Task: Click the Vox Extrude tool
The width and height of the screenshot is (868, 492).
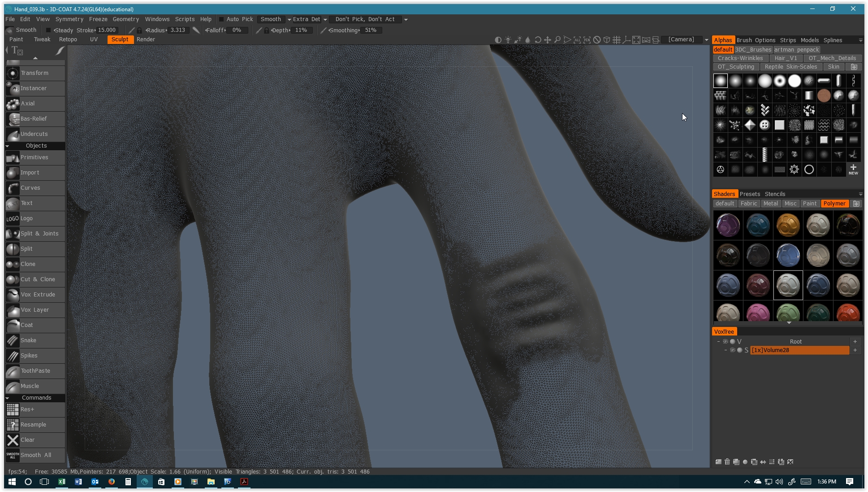Action: (38, 294)
